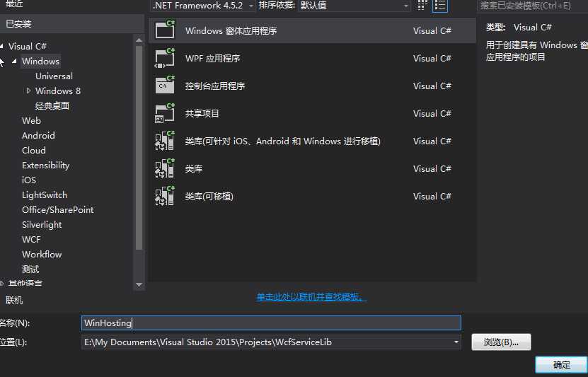Image resolution: width=588 pixels, height=377 pixels.
Task: Select the 控制台应用程序 template name
Action: (215, 86)
